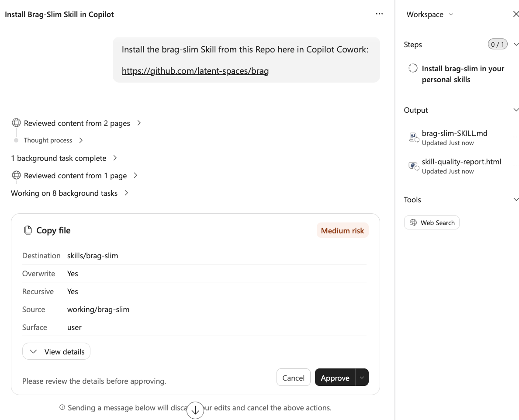This screenshot has height=420, width=519.
Task: Expand View details
Action: pyautogui.click(x=56, y=351)
